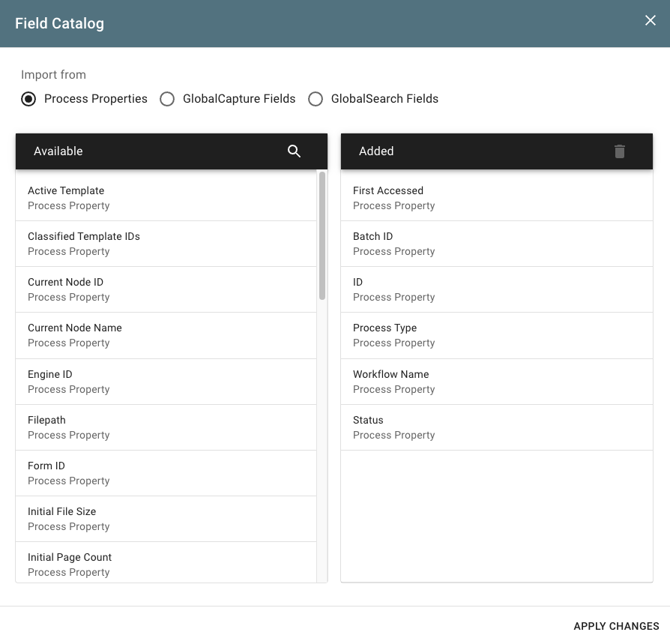Select Current Node ID property
The image size is (670, 644).
coord(165,289)
